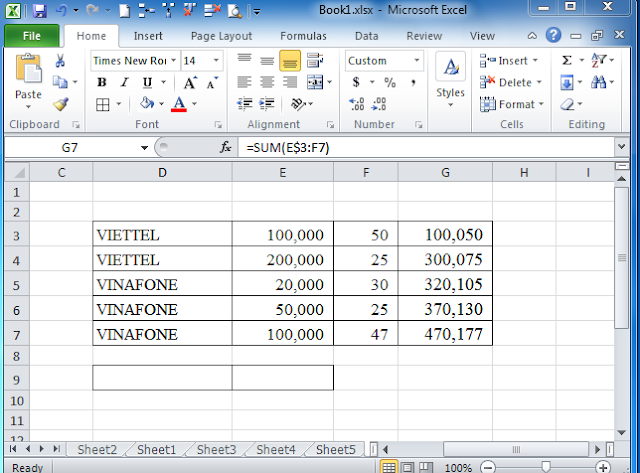Toggle highlighted Bottom Align button
This screenshot has height=473, width=640.
tap(290, 61)
